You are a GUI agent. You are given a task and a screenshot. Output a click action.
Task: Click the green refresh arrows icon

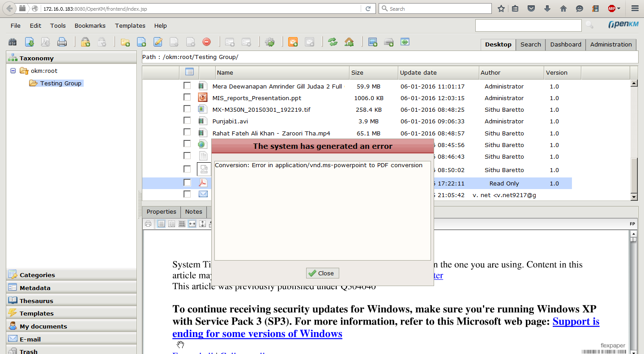(x=333, y=42)
